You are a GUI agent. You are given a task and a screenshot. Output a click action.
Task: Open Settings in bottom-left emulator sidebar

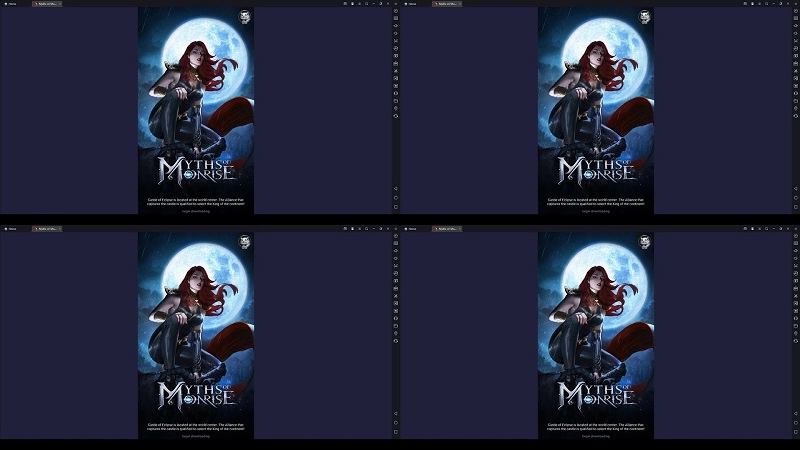tap(396, 236)
